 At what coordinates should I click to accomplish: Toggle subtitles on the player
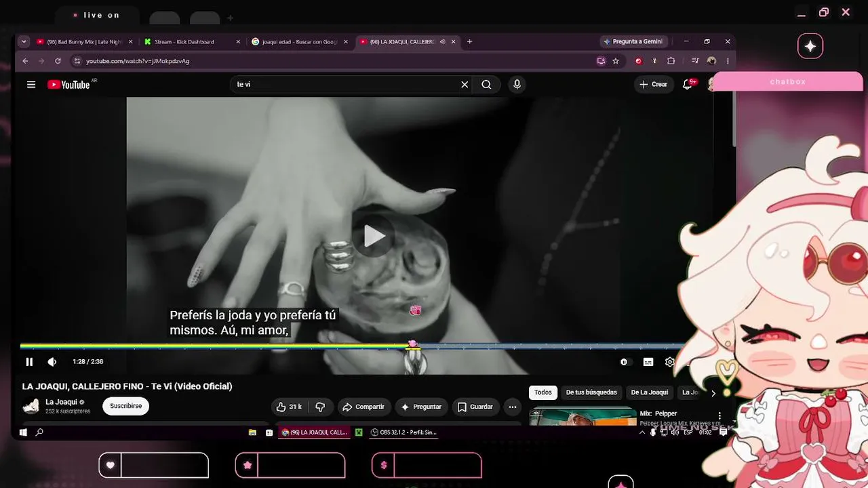coord(648,362)
